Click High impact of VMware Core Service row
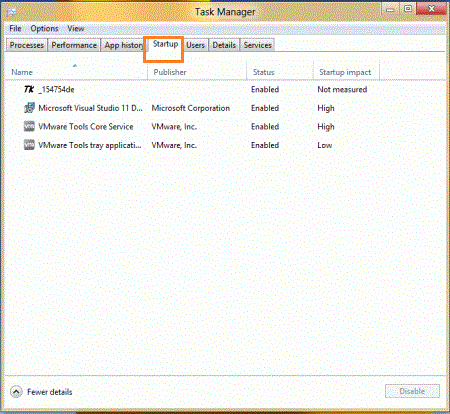Image resolution: width=450 pixels, height=414 pixels. [326, 127]
